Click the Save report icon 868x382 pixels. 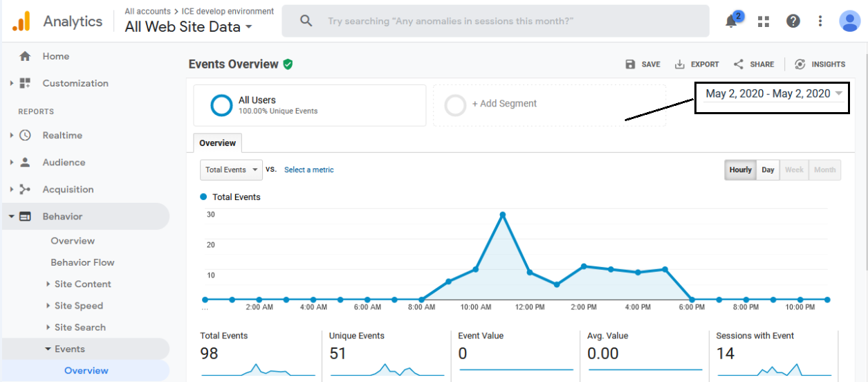pyautogui.click(x=643, y=64)
